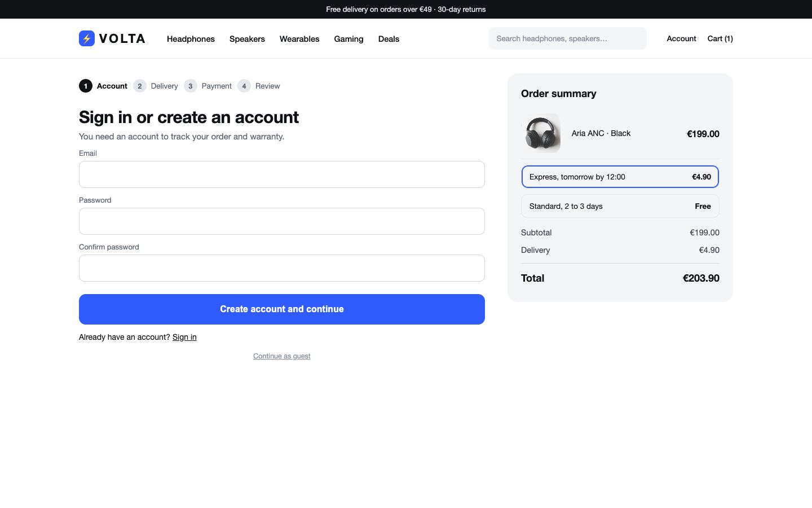The image size is (812, 508).
Task: Jump to the Payment checkout step
Action: (x=208, y=86)
